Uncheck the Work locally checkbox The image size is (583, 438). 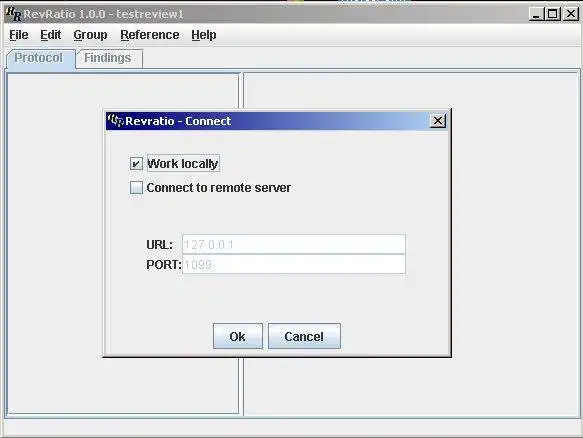coord(136,164)
